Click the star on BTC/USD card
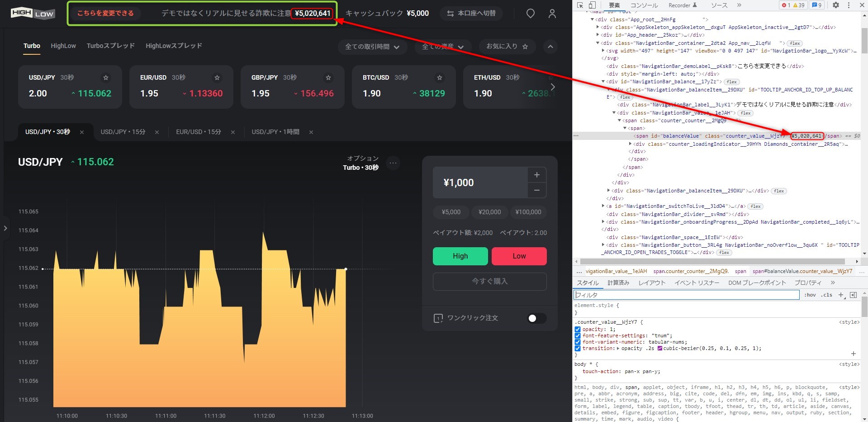 click(x=440, y=78)
